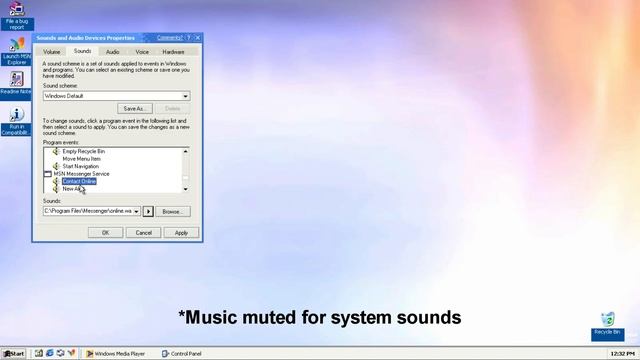Click the Apply button

(181, 233)
